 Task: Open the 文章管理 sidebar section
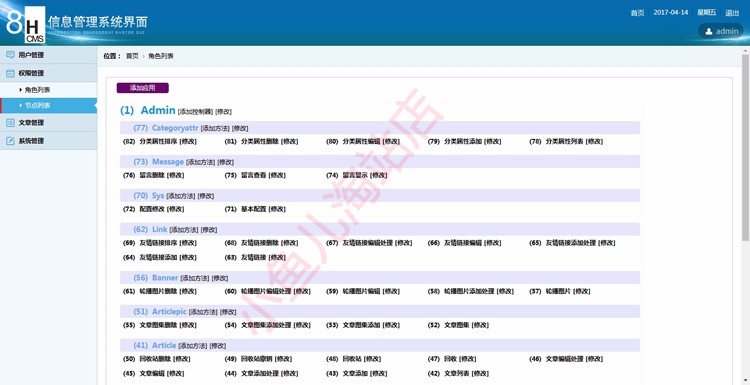click(x=48, y=122)
